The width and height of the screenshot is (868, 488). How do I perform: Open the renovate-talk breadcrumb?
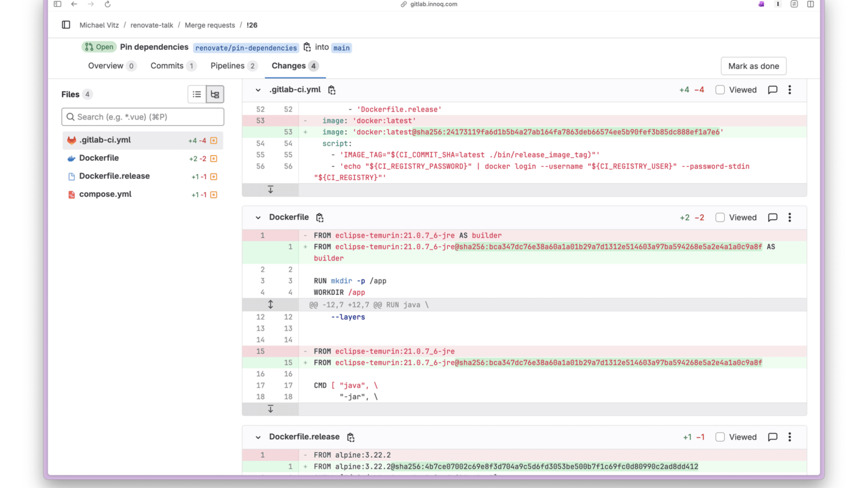tap(152, 25)
